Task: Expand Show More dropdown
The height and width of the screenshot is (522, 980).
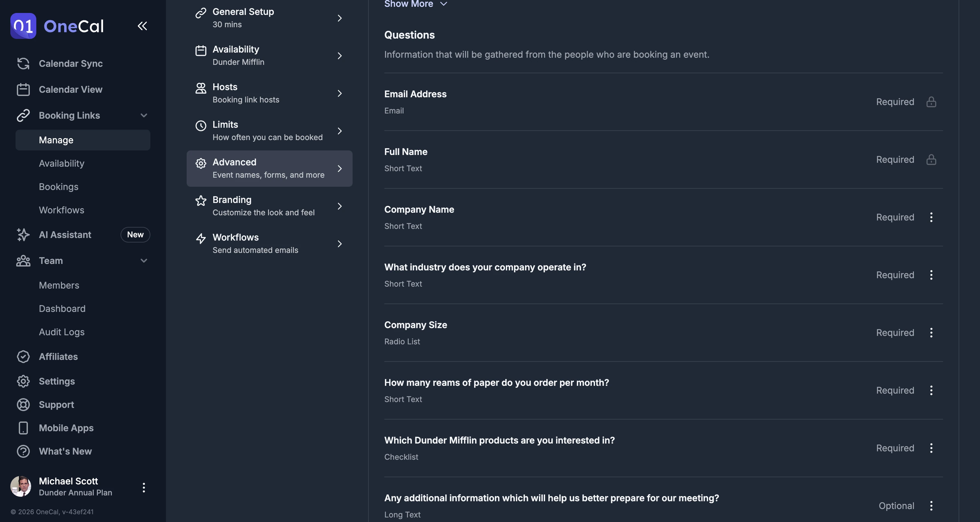Action: pos(416,4)
